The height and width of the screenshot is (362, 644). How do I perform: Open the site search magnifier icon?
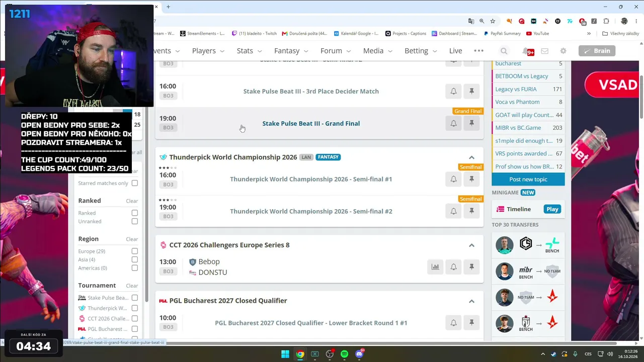pos(504,51)
